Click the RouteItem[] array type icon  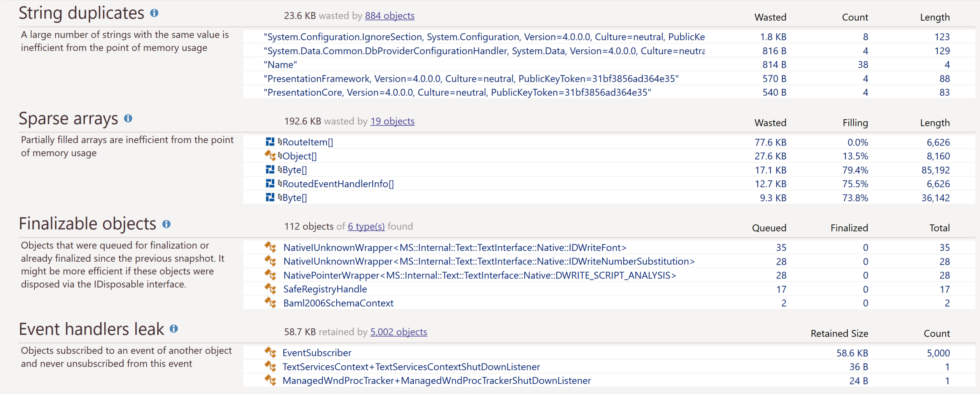pos(270,142)
